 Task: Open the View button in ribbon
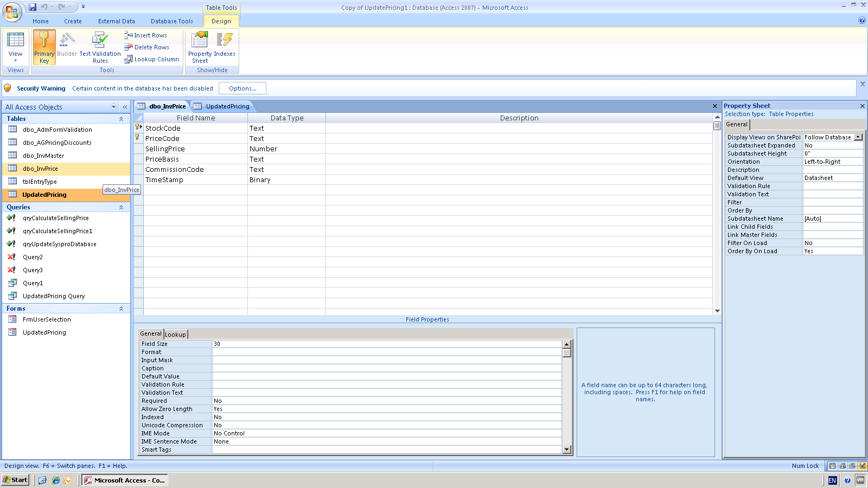(15, 48)
